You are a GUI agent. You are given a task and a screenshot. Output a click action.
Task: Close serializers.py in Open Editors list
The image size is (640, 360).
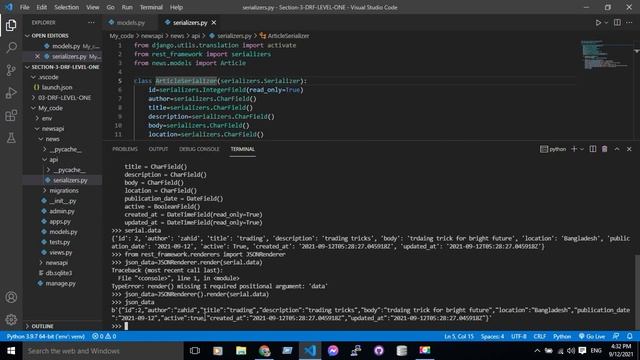pos(37,56)
